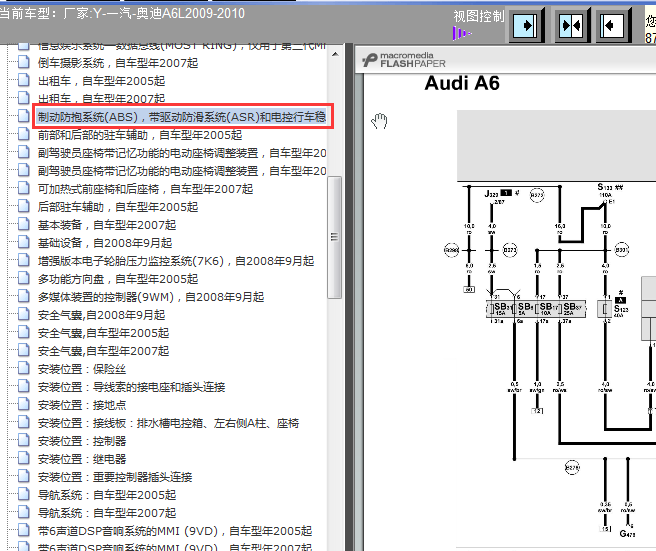This screenshot has width=656, height=551.
Task: Open 安装位置：接线板：排水槽电控箱
Action: [168, 423]
